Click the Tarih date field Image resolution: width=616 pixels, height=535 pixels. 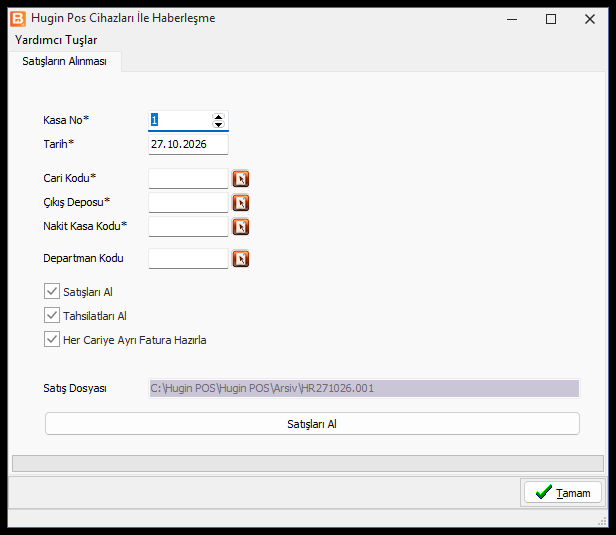tap(188, 145)
